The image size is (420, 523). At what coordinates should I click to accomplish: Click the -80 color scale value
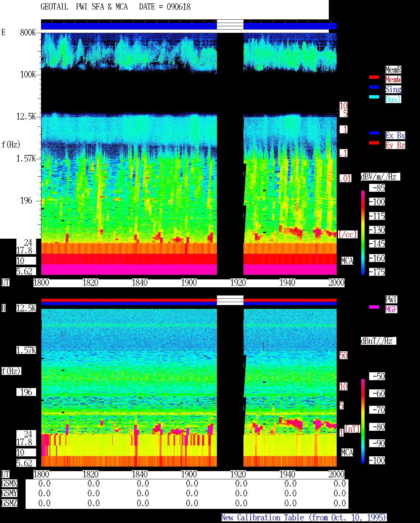pyautogui.click(x=377, y=427)
